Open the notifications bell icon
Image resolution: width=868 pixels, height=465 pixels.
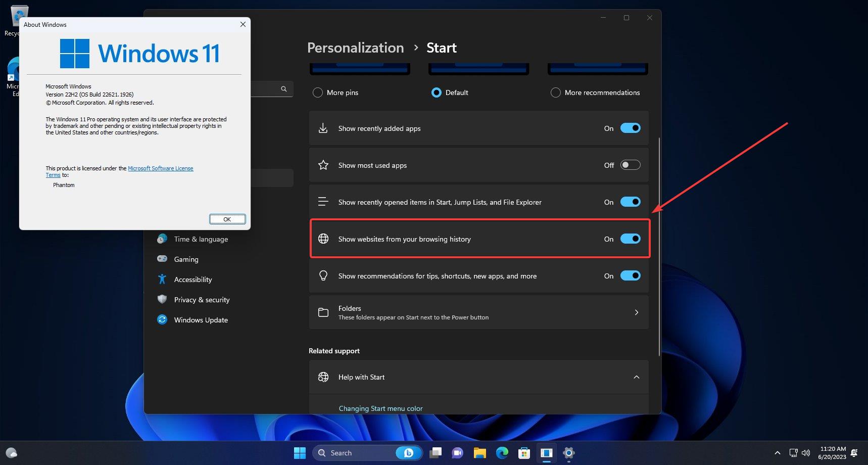tap(854, 453)
